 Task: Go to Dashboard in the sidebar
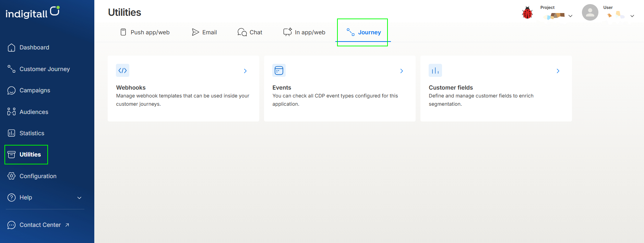click(x=34, y=47)
